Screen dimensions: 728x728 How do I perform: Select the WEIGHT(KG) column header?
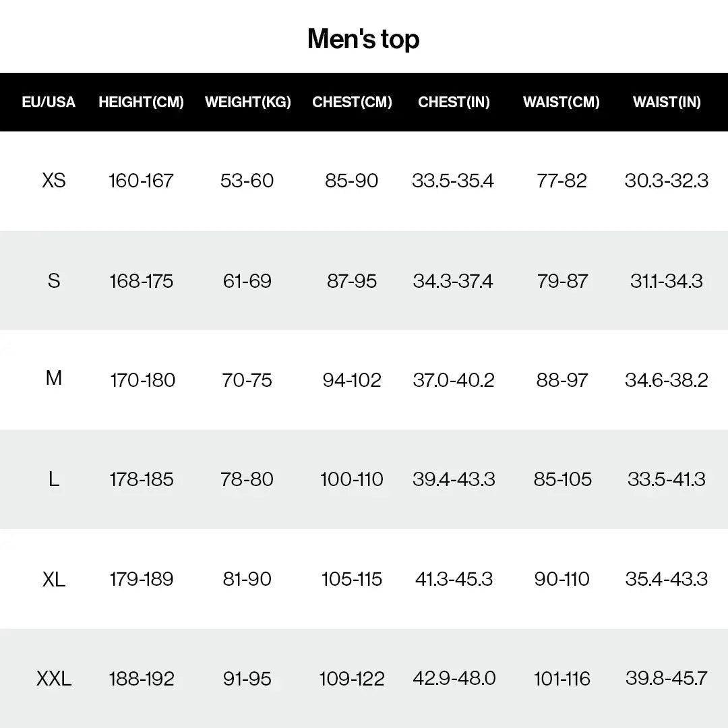tap(248, 102)
